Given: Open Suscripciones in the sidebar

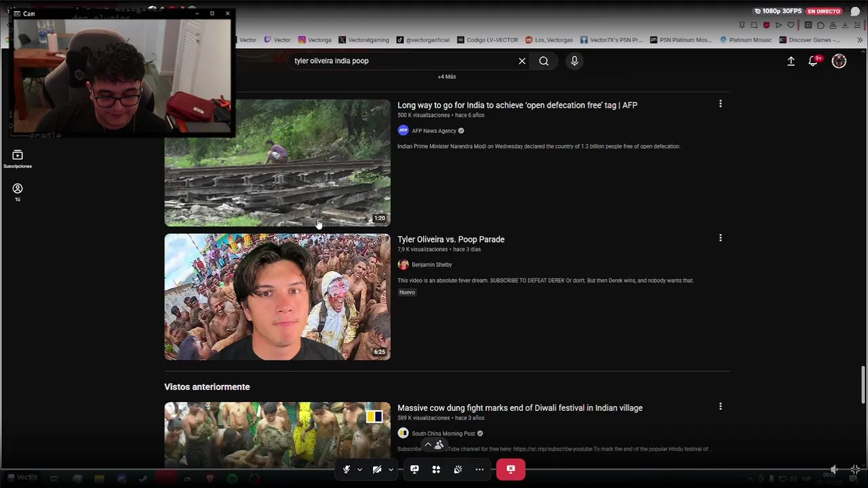Looking at the screenshot, I should pos(18,159).
